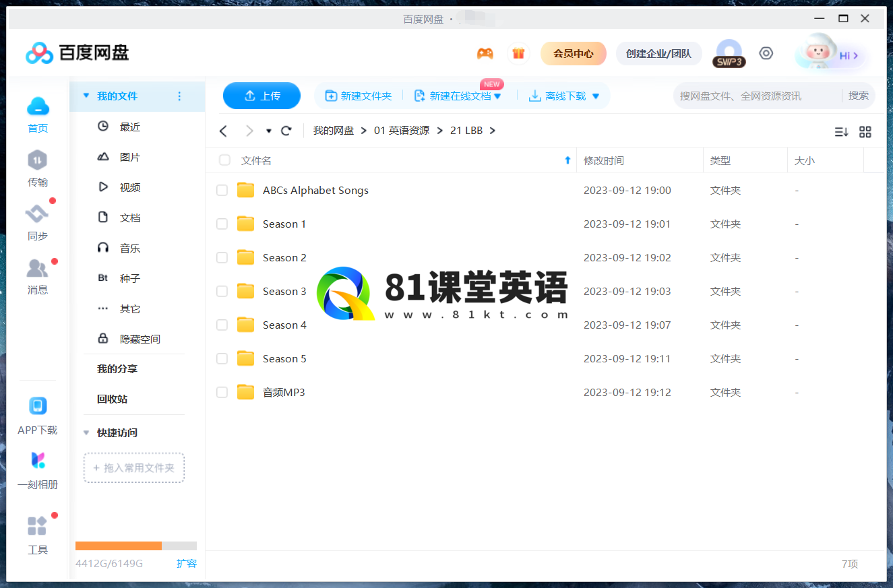Click the 上传 upload button
The height and width of the screenshot is (588, 893).
[x=261, y=96]
